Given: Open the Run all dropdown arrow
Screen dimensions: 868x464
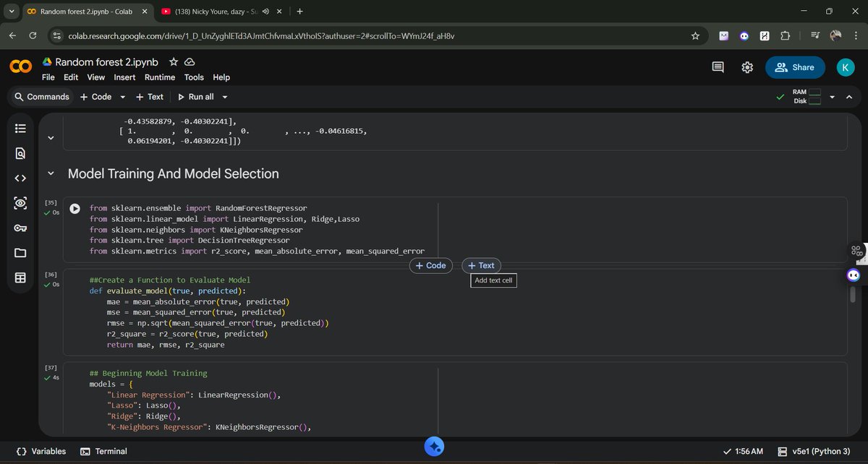Looking at the screenshot, I should pyautogui.click(x=225, y=97).
